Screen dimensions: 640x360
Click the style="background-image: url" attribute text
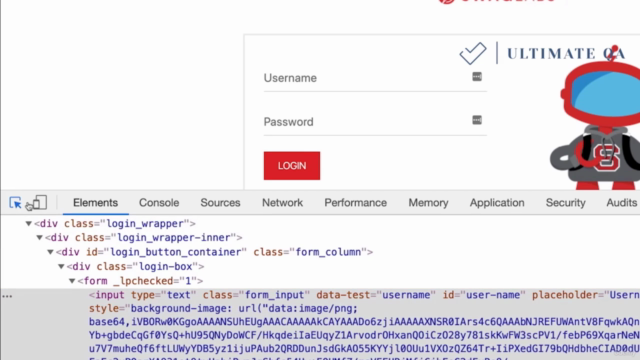223,309
